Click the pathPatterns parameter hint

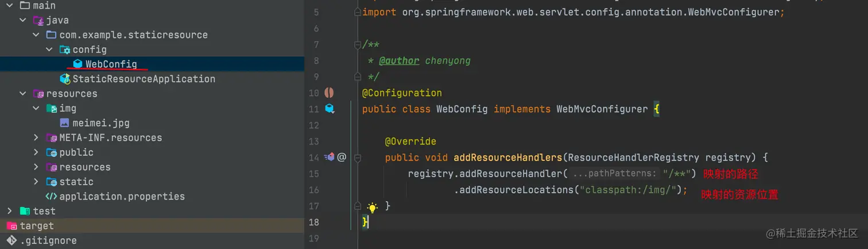[614, 173]
